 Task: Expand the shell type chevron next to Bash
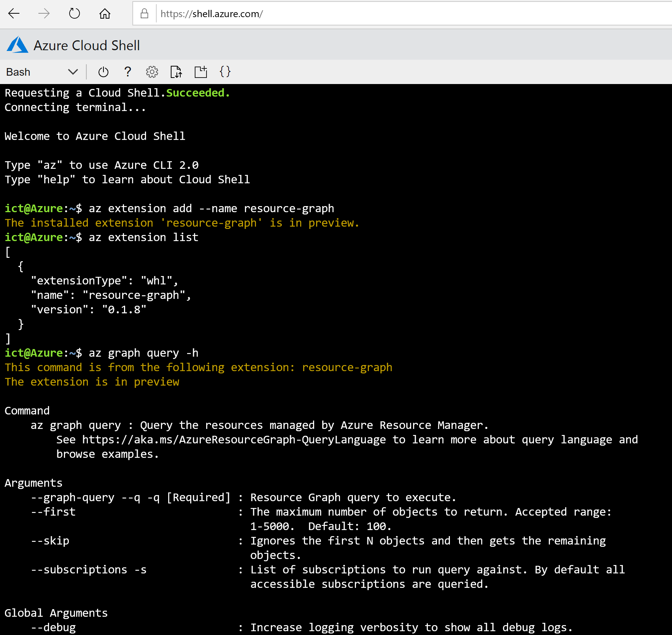(x=73, y=72)
